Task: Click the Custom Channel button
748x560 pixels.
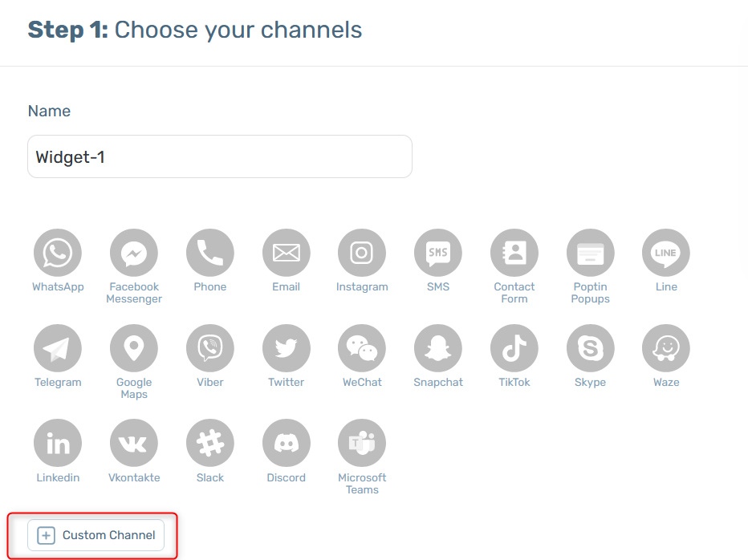Action: tap(96, 535)
